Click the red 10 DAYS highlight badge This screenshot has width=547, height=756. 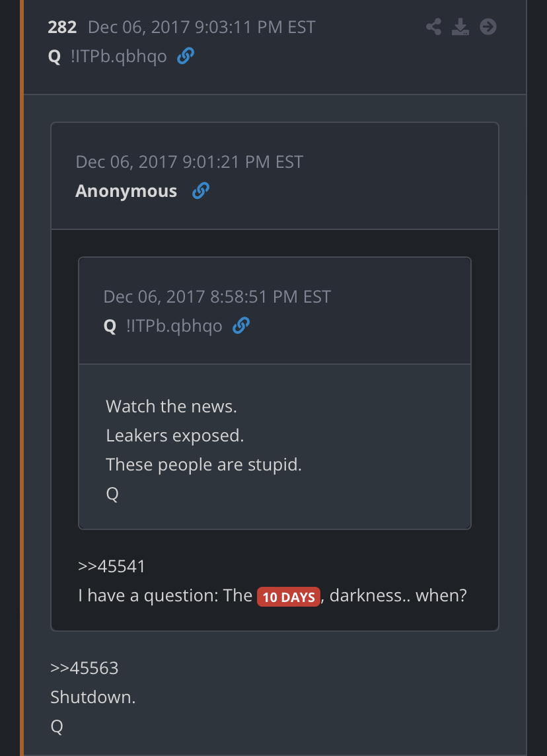(x=289, y=597)
